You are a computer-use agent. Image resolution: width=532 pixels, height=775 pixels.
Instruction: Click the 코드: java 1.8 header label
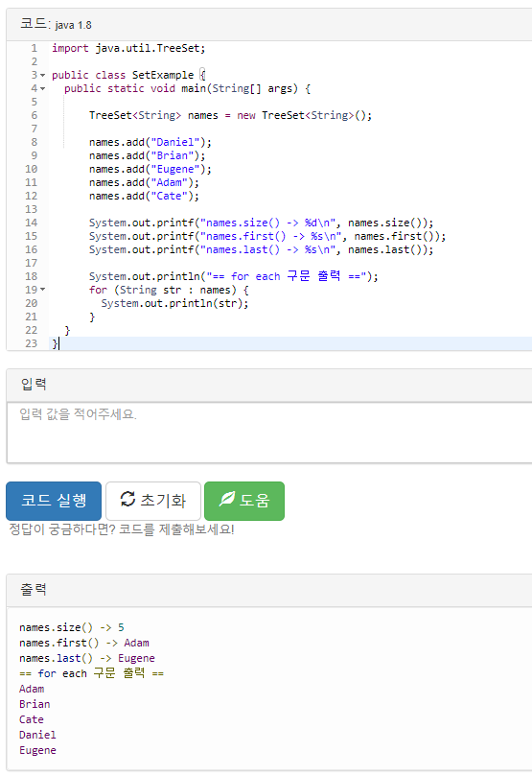[56, 24]
